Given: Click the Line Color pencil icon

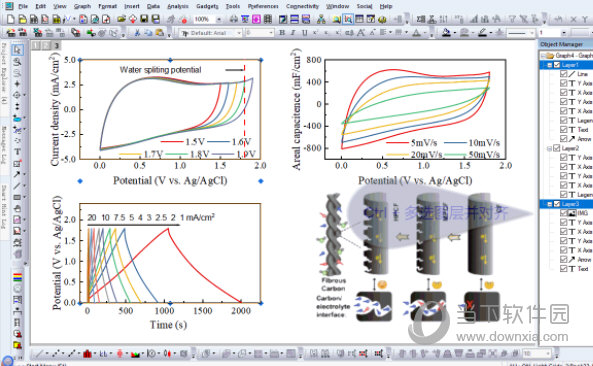Looking at the screenshot, I should [482, 33].
